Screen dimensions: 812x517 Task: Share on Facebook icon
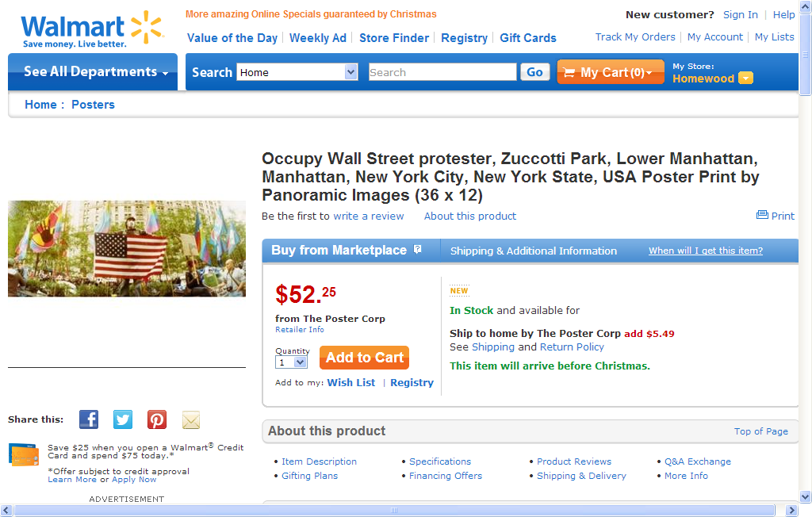tap(89, 419)
